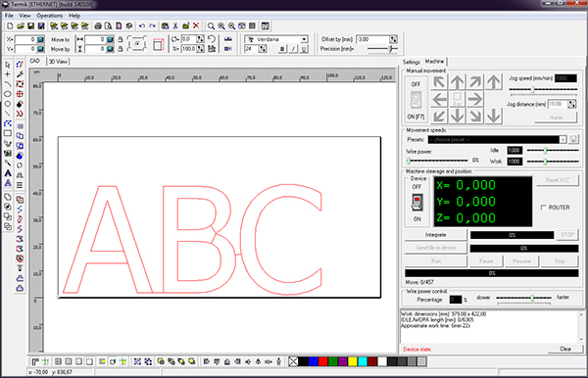Click the undo arrow icon

click(142, 25)
